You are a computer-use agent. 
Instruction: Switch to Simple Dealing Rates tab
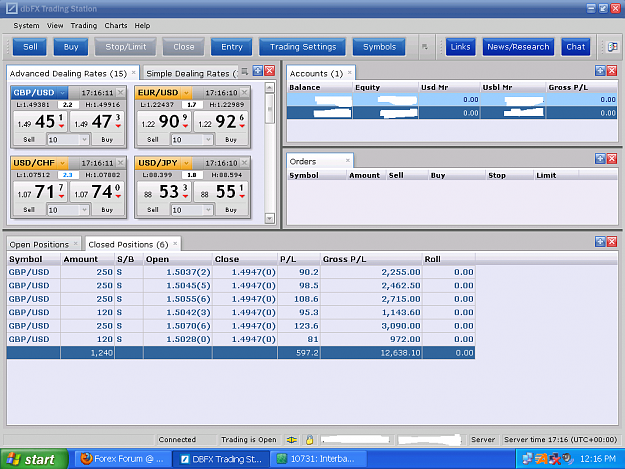tap(191, 73)
